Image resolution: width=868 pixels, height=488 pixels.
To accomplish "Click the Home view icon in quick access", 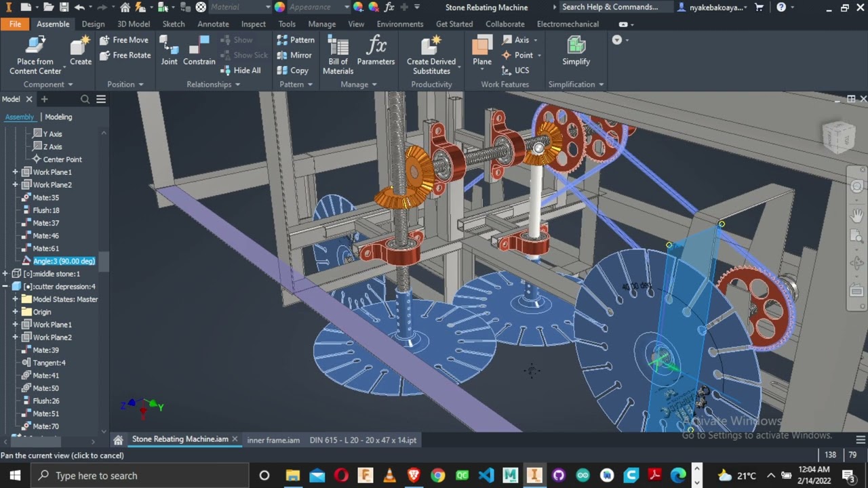I will tap(125, 7).
